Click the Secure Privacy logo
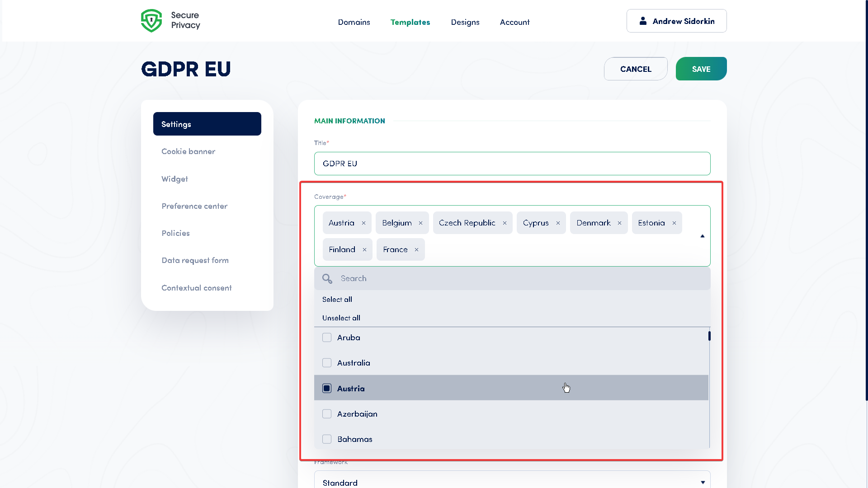This screenshot has width=868, height=488. pyautogui.click(x=170, y=20)
